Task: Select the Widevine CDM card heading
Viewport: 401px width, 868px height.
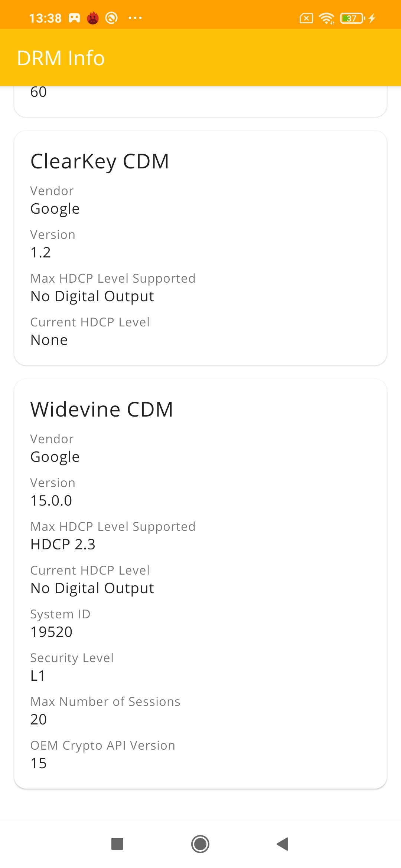Action: pyautogui.click(x=102, y=410)
